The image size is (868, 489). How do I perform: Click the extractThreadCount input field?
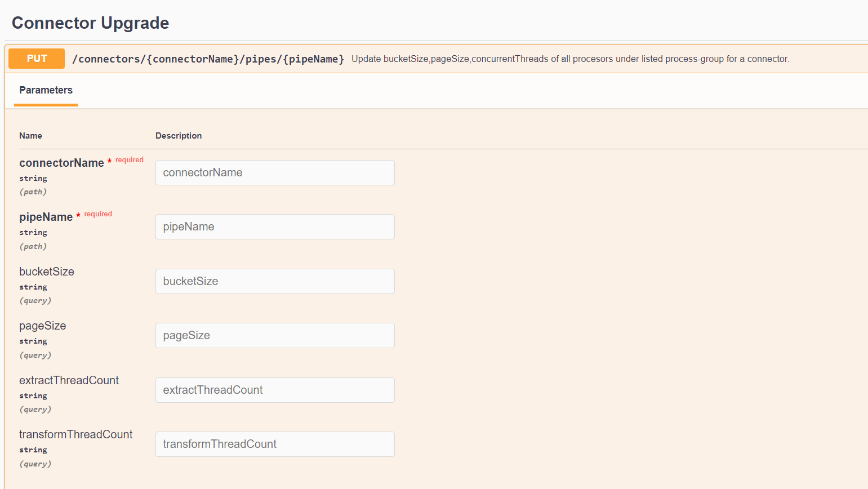(x=275, y=390)
